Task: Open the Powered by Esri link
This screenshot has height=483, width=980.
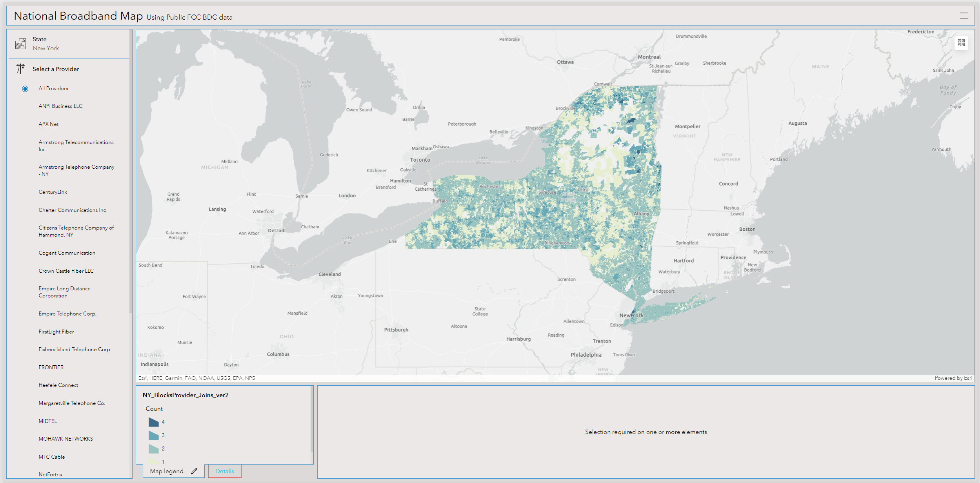Action: (953, 378)
